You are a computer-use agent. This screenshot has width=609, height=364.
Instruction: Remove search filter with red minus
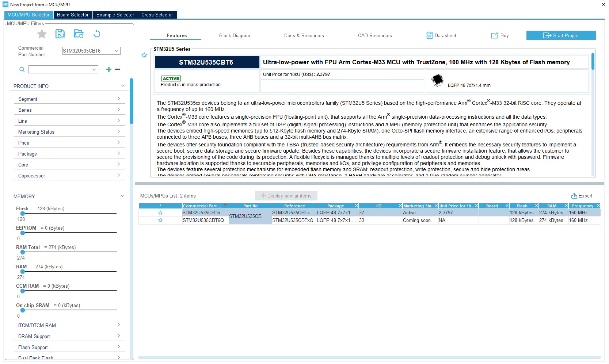[x=117, y=69]
